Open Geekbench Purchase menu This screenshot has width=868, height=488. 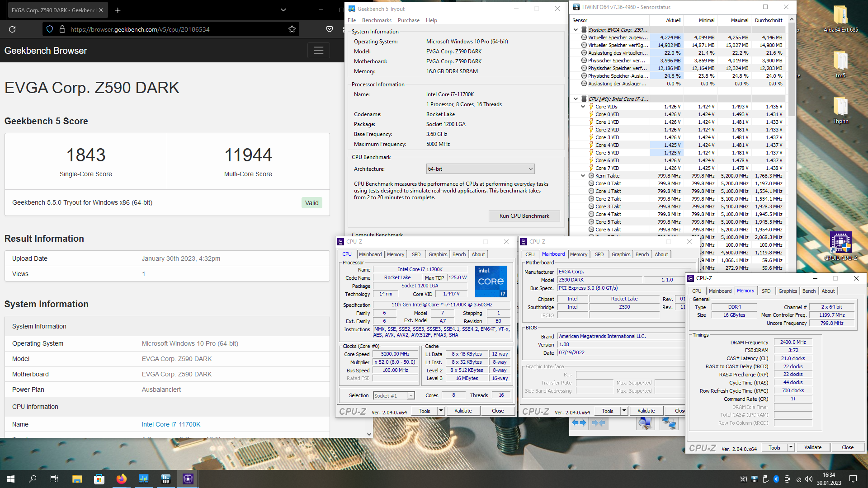coord(409,20)
